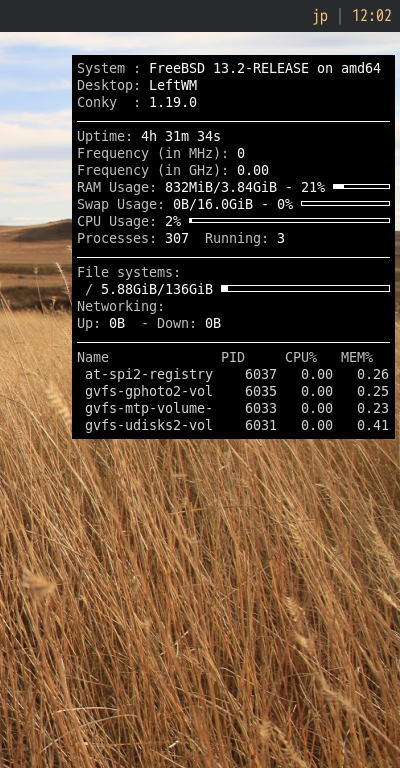The width and height of the screenshot is (400, 768).
Task: Select the gvfs-gphoto2-vol process row
Action: click(x=236, y=391)
